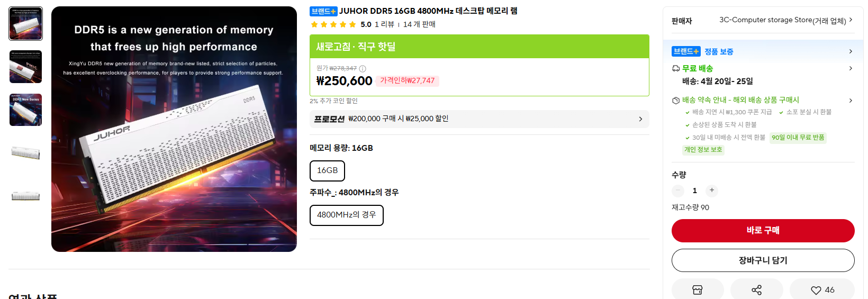The width and height of the screenshot is (868, 299).
Task: Expand the free shipping details chevron
Action: click(851, 68)
